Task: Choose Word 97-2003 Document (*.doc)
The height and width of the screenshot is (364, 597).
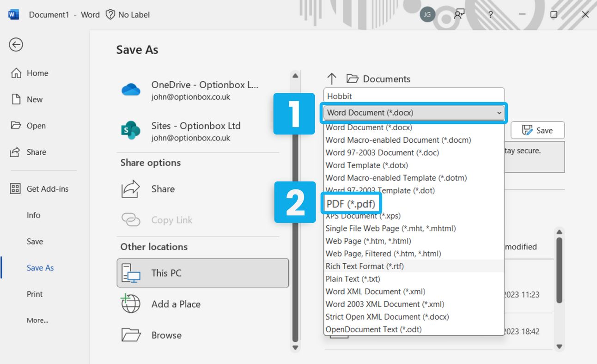Action: [x=414, y=152]
